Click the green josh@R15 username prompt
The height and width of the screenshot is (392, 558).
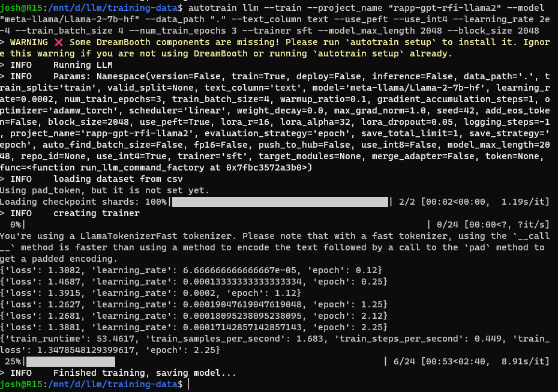[22, 8]
